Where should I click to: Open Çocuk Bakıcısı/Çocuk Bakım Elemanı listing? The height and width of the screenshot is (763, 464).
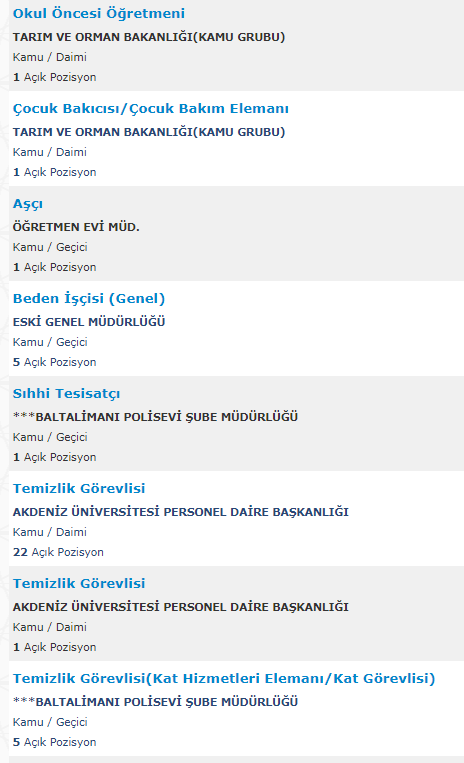[x=151, y=109]
